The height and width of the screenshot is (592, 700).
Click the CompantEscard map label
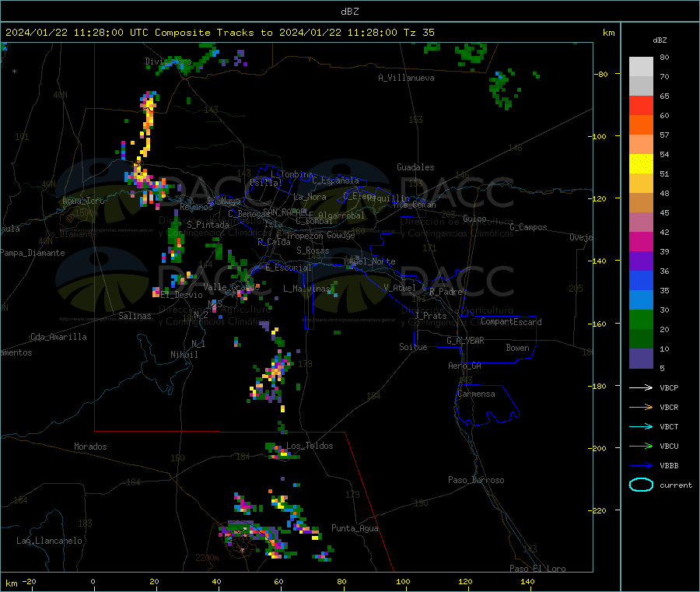[512, 322]
